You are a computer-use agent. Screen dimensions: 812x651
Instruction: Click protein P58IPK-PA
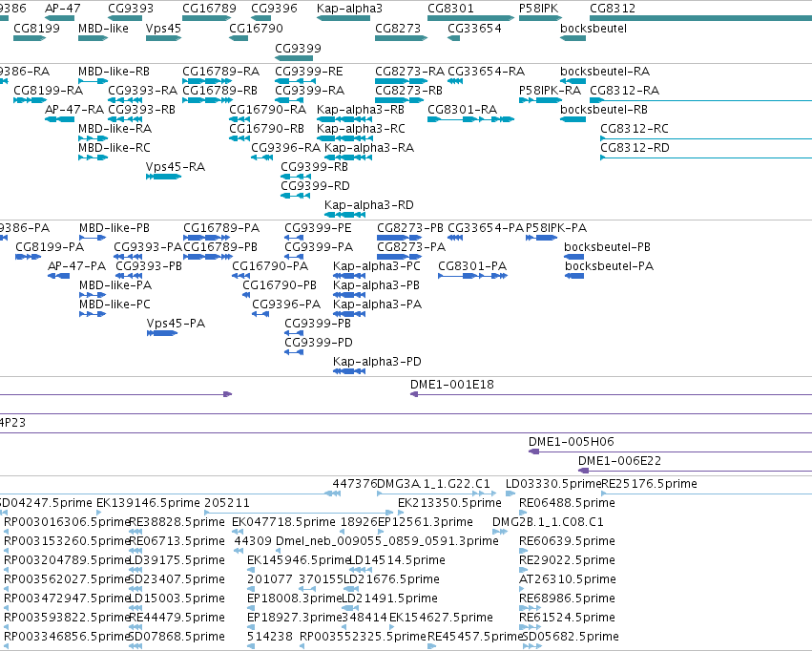pos(556,228)
